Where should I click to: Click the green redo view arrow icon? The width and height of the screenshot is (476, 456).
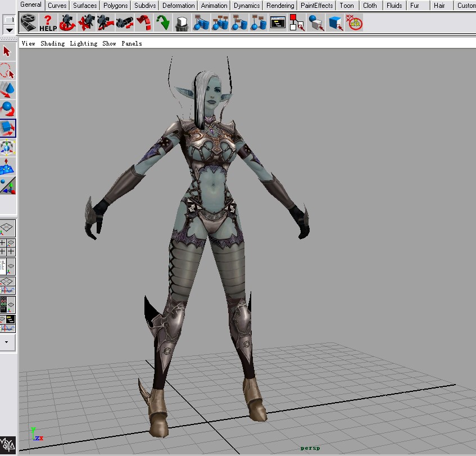[x=163, y=23]
